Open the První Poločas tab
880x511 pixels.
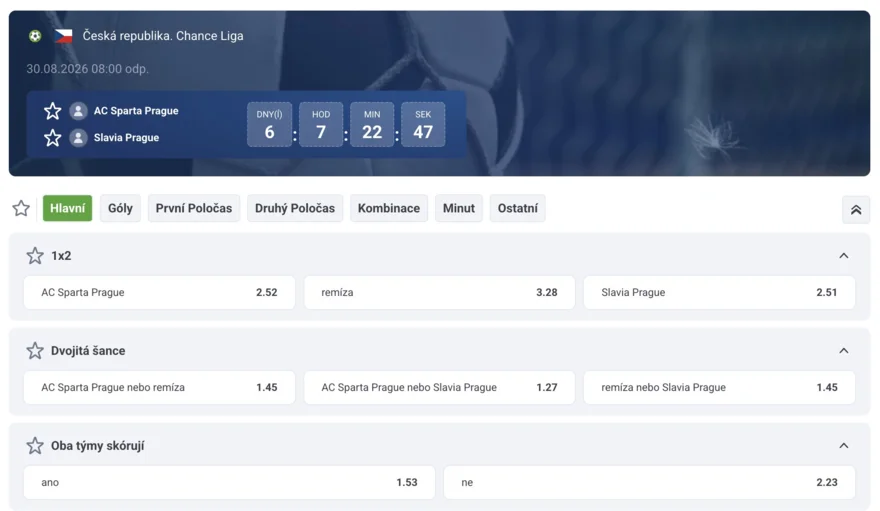[194, 208]
